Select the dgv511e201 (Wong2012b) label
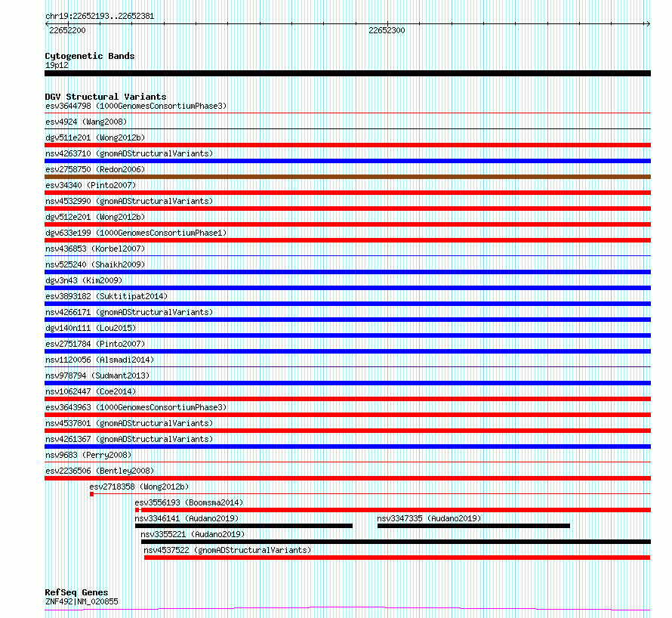This screenshot has height=618, width=672. click(x=95, y=138)
